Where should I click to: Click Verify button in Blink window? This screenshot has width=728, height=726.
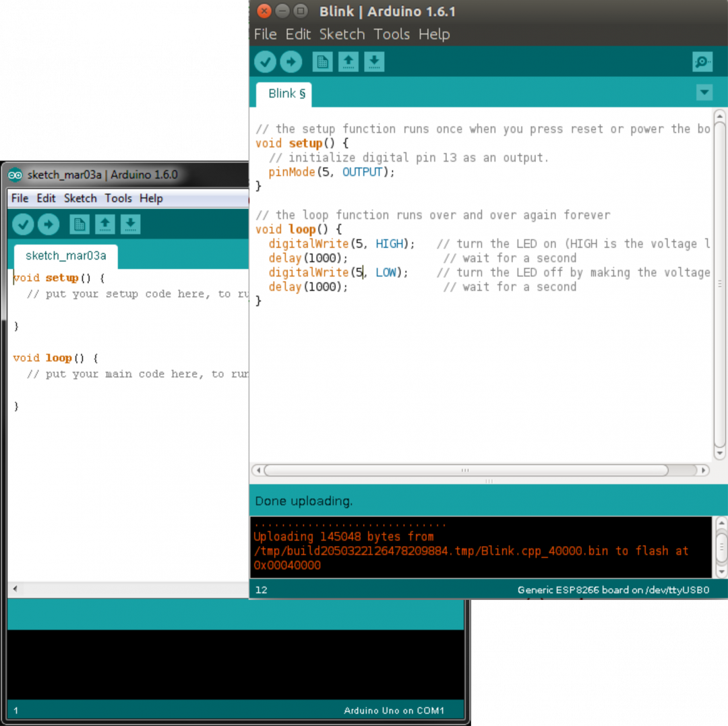(265, 62)
